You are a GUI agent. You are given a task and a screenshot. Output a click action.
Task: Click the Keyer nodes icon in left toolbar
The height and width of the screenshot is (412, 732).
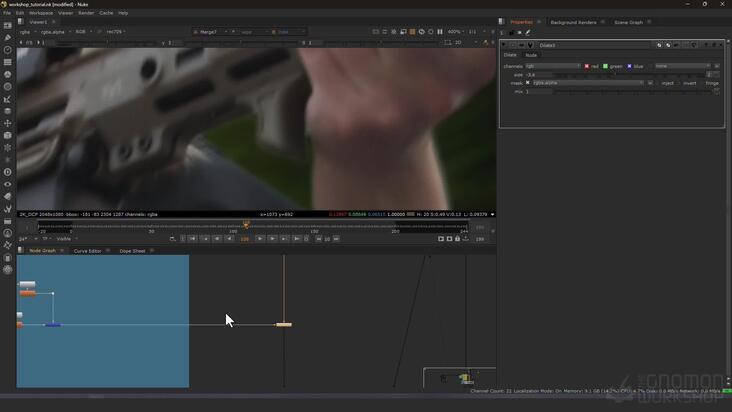coord(7,99)
